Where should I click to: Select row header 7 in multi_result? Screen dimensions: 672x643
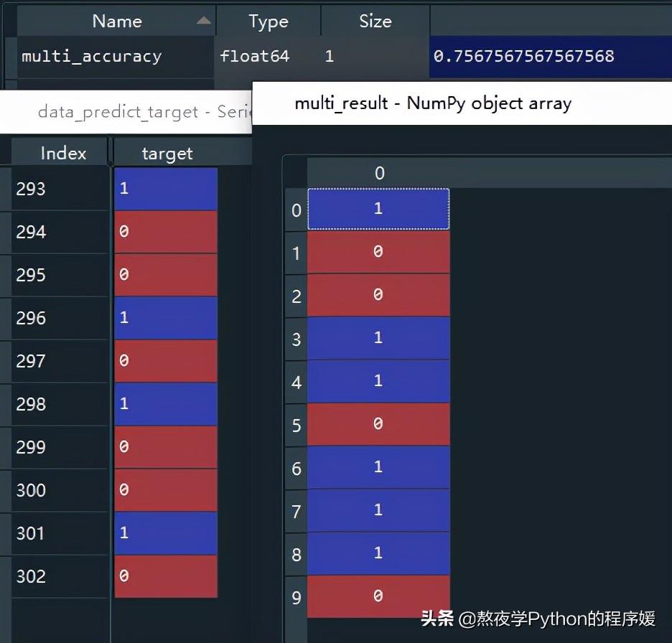[x=296, y=512]
